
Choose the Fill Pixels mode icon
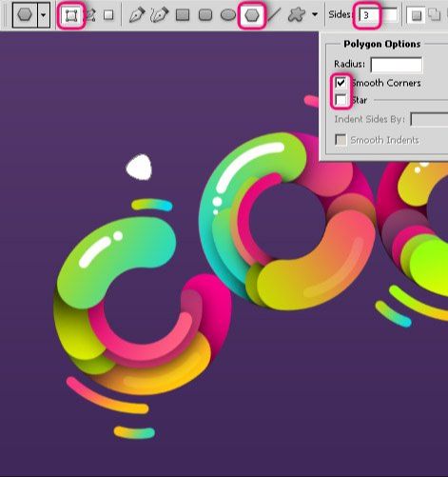coord(108,15)
